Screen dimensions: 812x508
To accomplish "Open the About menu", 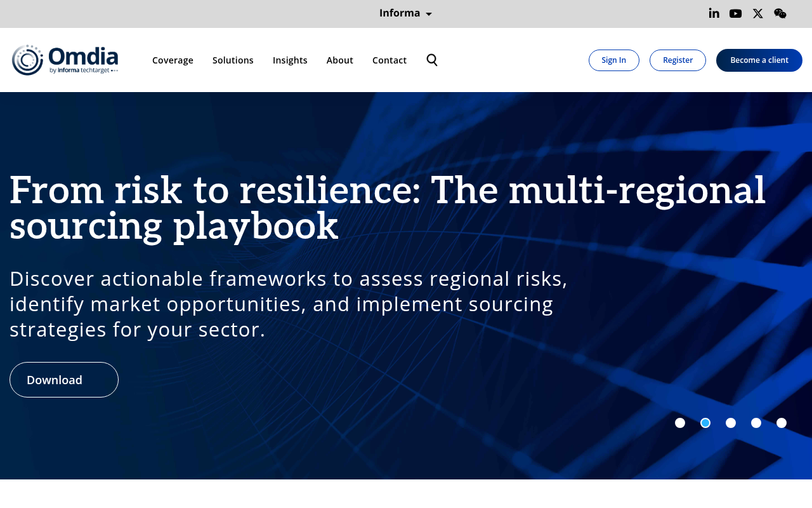I will tap(340, 60).
